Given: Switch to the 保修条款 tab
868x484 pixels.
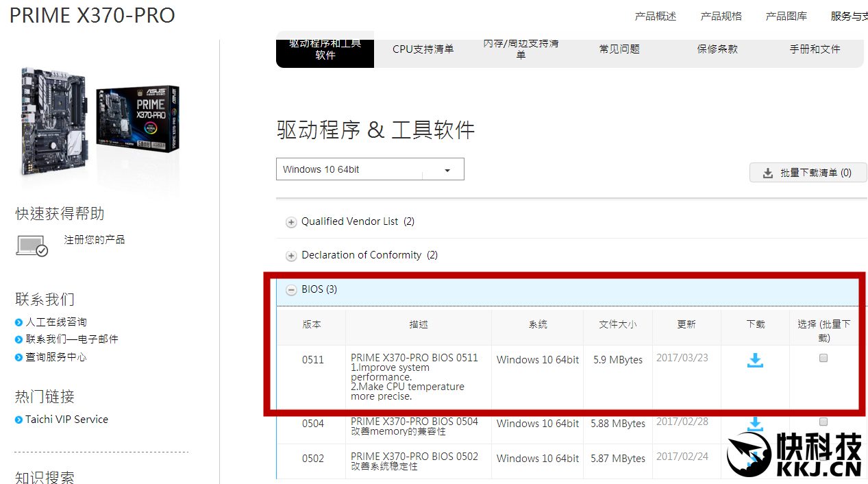Looking at the screenshot, I should click(717, 49).
